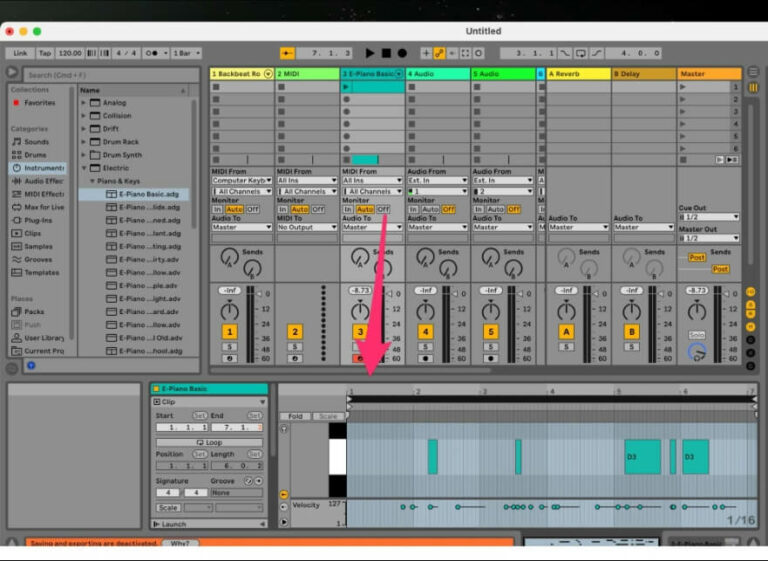Launch the clip in E-Piano Basic track
Screen dimensions: 768x561
coord(346,87)
